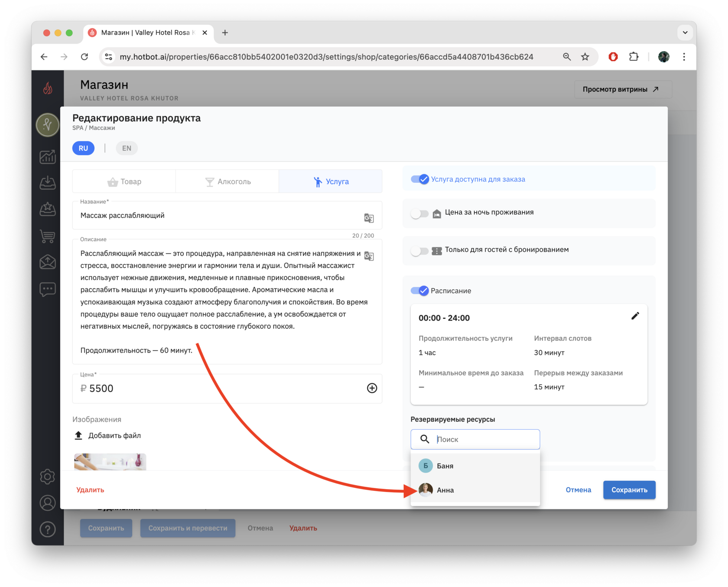Choose Анна from the resources dropdown

click(x=475, y=490)
